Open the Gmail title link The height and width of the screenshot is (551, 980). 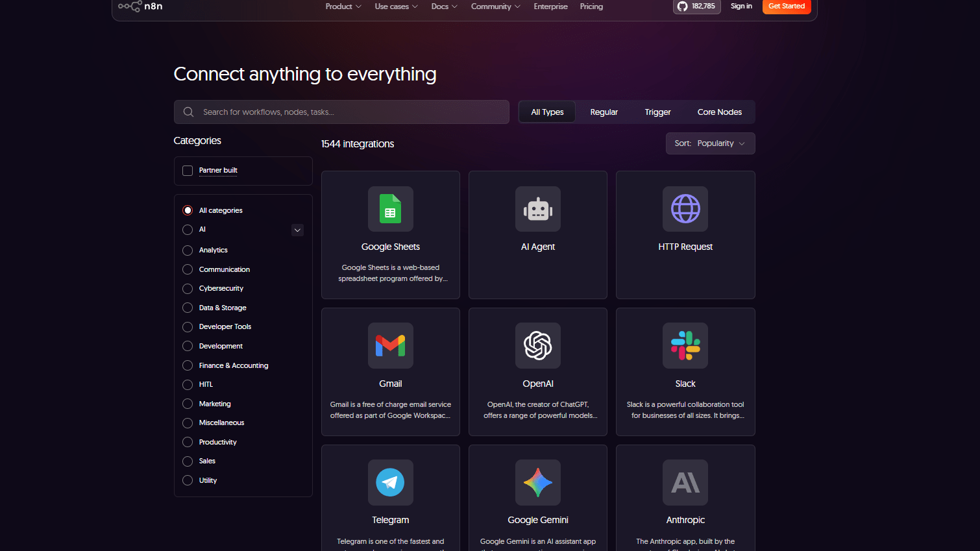390,384
